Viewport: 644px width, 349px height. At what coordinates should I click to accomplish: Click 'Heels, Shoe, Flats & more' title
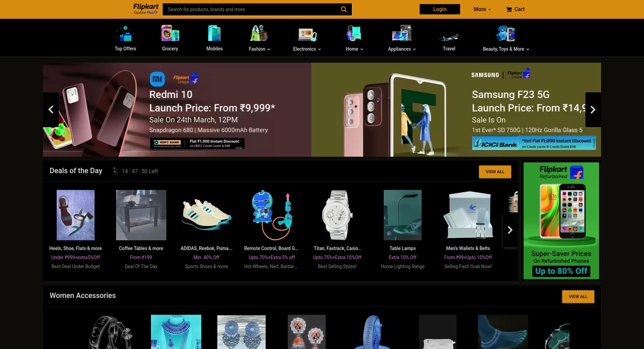[75, 248]
